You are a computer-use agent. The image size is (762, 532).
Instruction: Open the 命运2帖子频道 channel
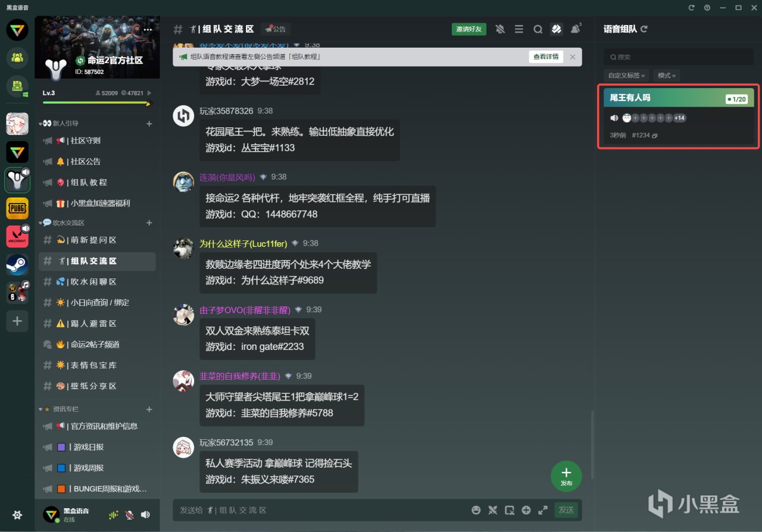coord(97,344)
